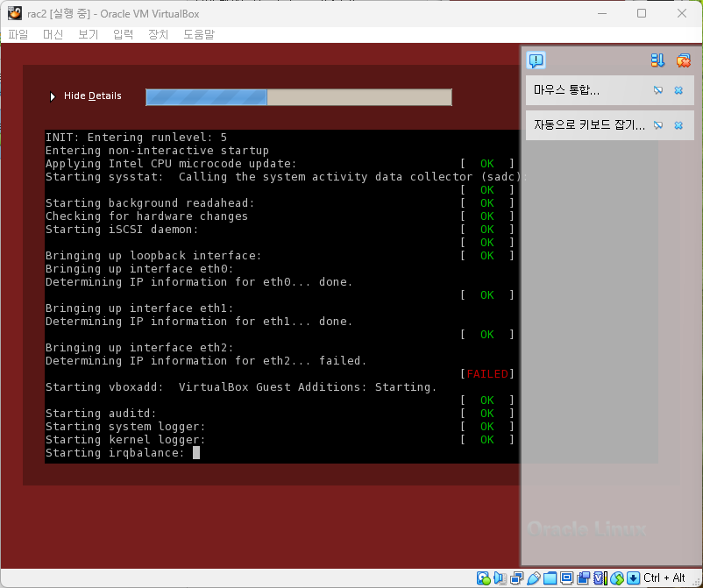This screenshot has height=588, width=703.
Task: Click the audio status bar icon
Action: click(x=500, y=578)
